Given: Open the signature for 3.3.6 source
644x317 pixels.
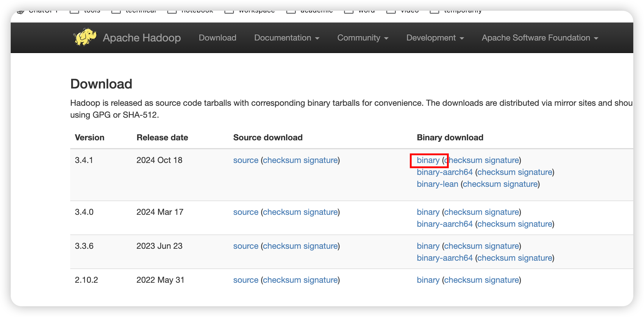Looking at the screenshot, I should pyautogui.click(x=321, y=246).
